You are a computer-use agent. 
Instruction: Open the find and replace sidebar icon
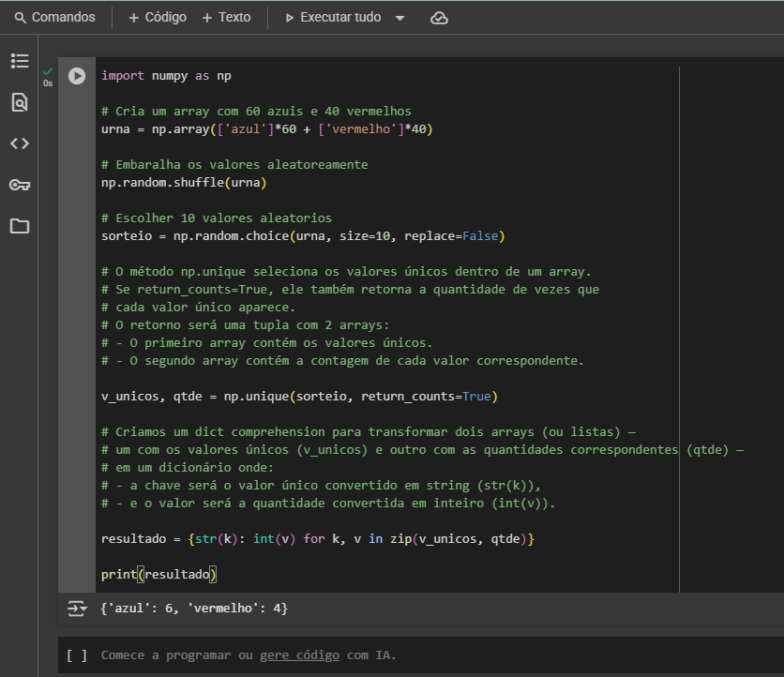pyautogui.click(x=20, y=102)
